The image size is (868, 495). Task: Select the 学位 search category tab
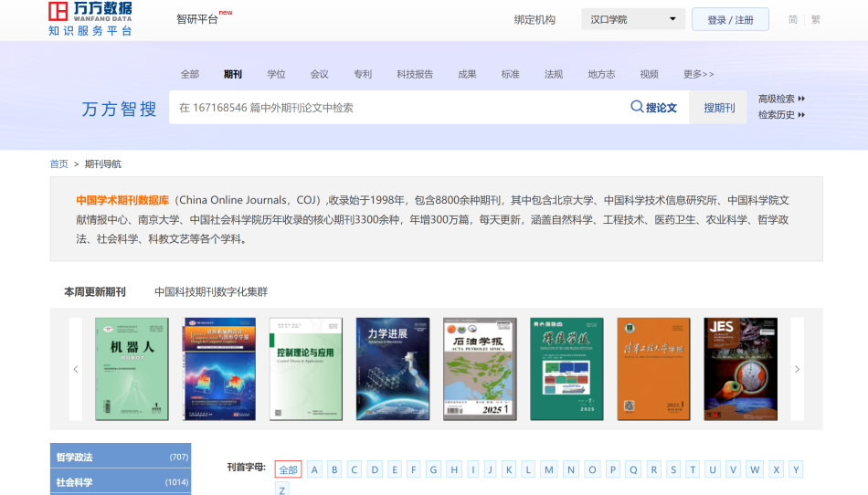[x=276, y=74]
